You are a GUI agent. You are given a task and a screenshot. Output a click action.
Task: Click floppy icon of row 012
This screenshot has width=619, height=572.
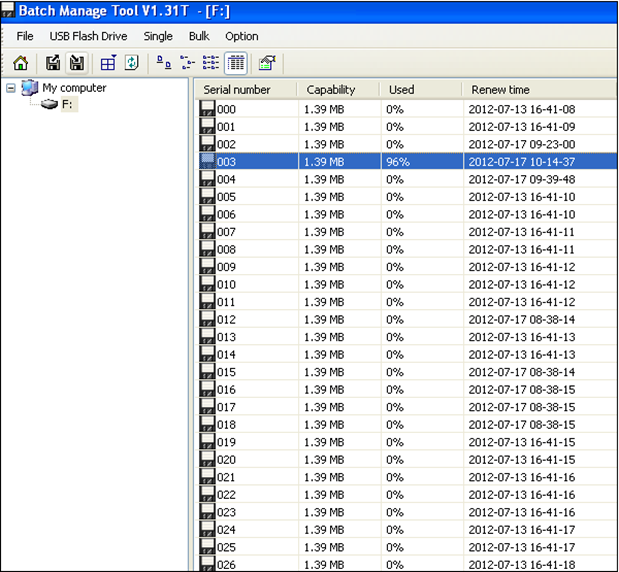[x=207, y=319]
